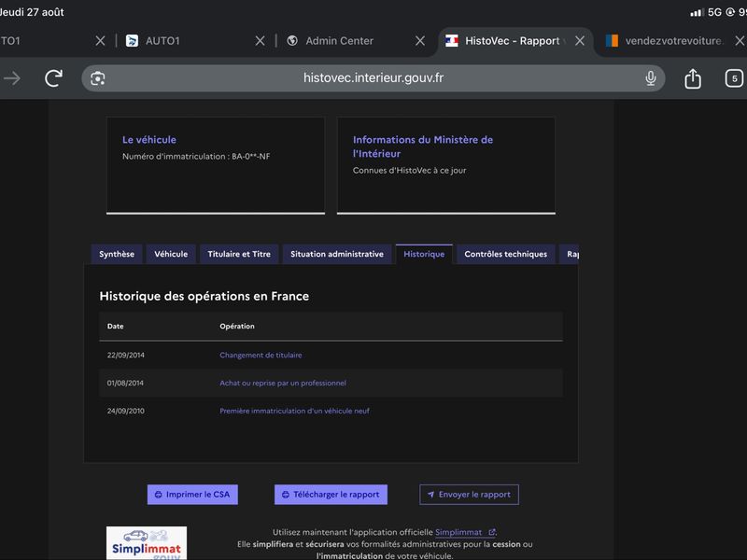The height and width of the screenshot is (560, 747).
Task: Click the Imprimer le CSA button
Action: (x=192, y=495)
